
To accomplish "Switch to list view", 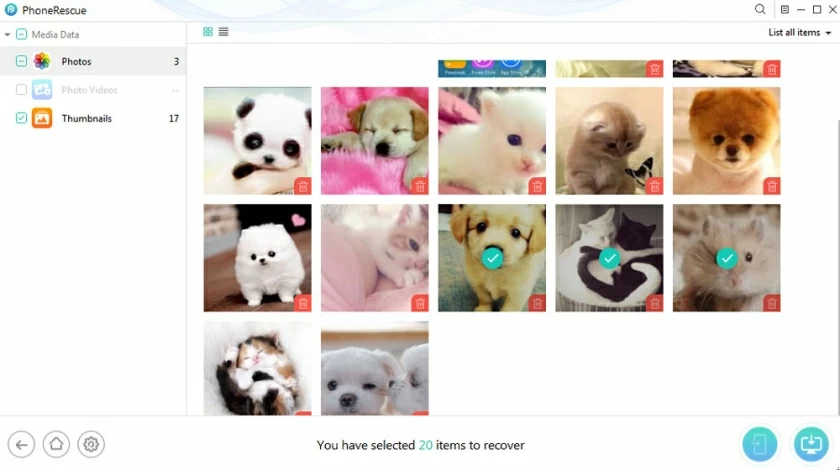I will point(223,32).
